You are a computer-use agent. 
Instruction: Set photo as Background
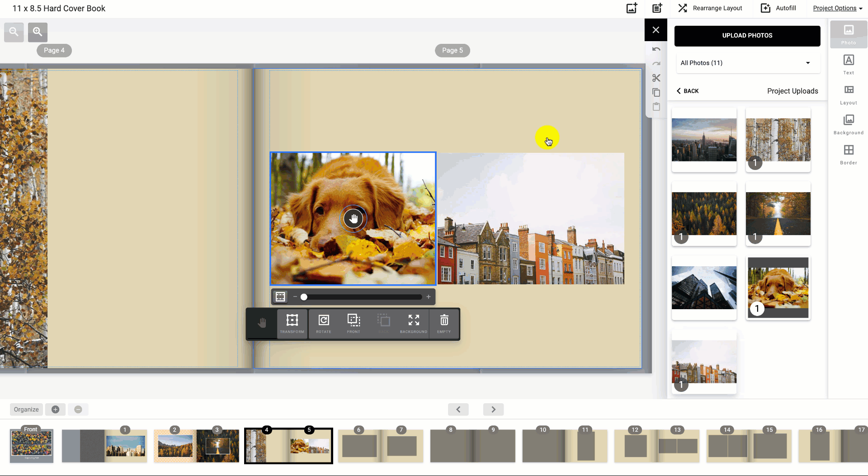point(414,324)
